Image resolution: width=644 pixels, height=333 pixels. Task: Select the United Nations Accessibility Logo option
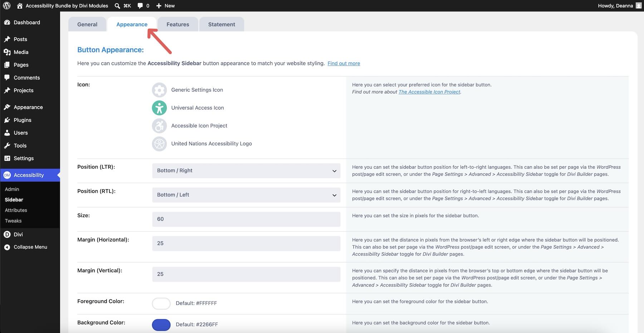tap(159, 143)
